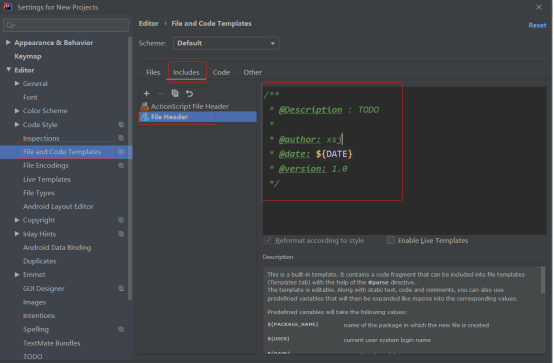
Task: Open Duplicates settings
Action: [40, 261]
